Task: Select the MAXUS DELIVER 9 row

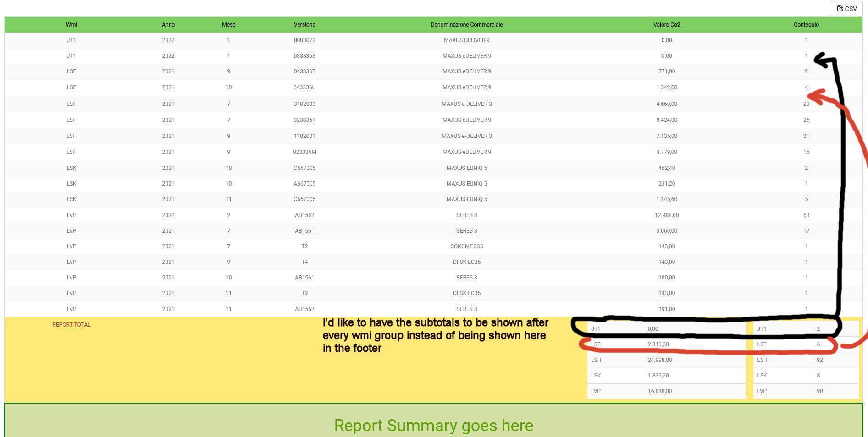Action: [x=466, y=40]
